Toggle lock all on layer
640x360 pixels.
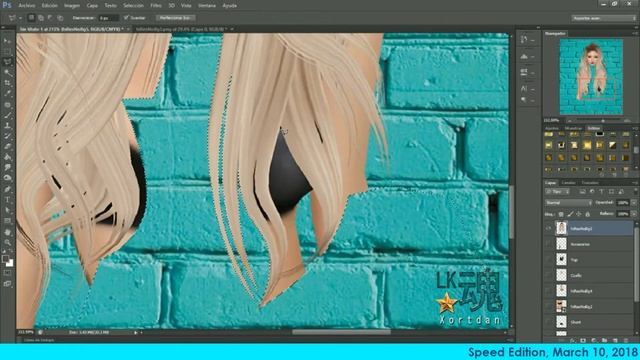[588, 214]
